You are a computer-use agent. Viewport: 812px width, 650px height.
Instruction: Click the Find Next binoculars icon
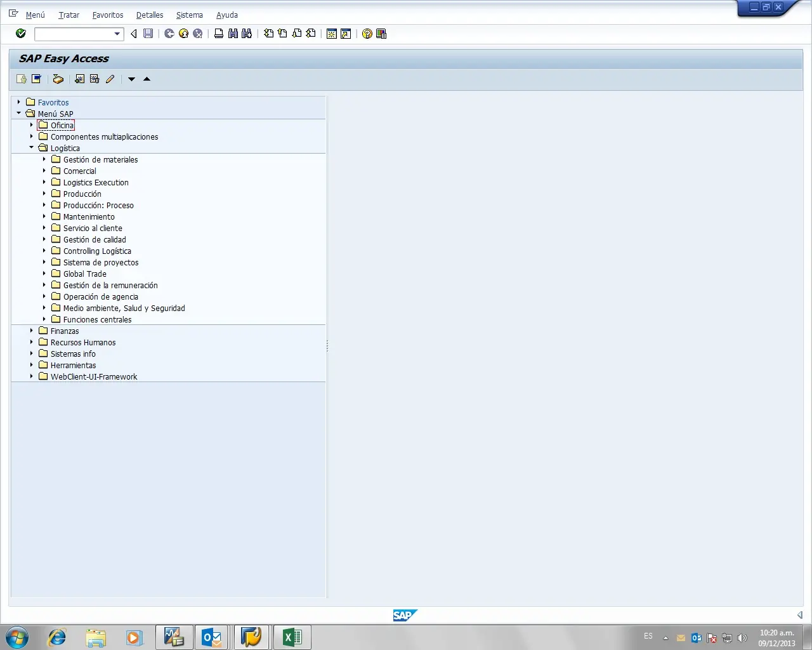pos(247,34)
